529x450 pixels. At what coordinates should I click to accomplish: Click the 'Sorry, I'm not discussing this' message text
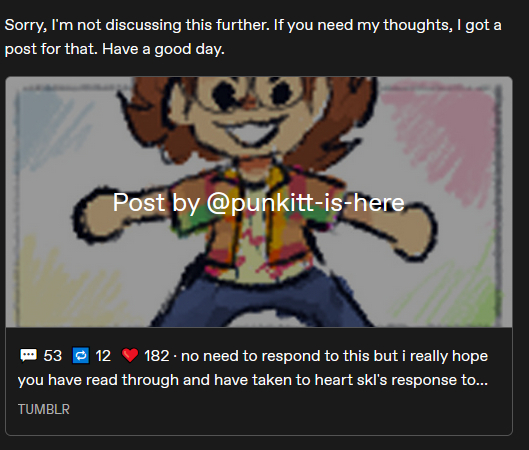(253, 37)
